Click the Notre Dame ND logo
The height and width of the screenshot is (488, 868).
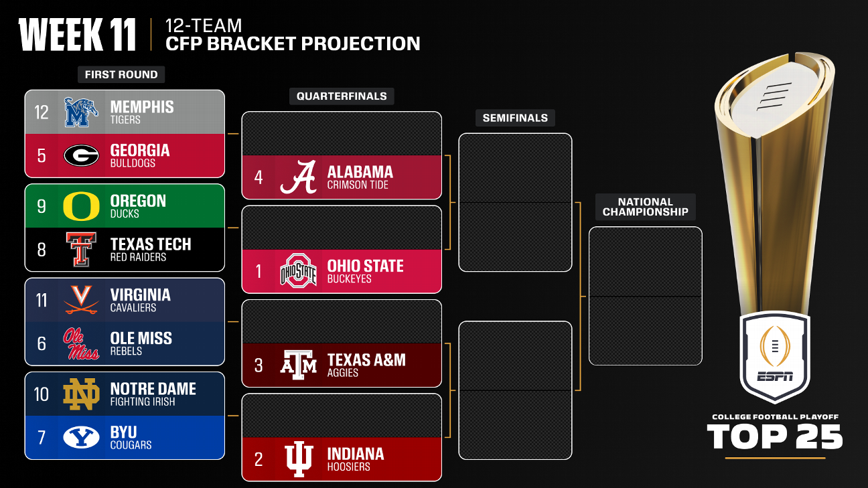point(81,394)
